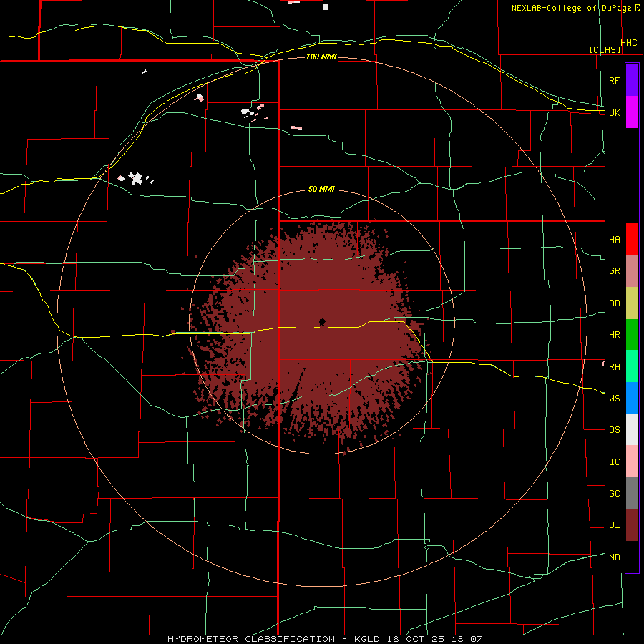Screen dimensions: 644x644
Task: Click the '18:07' time stamp
Action: (467, 639)
